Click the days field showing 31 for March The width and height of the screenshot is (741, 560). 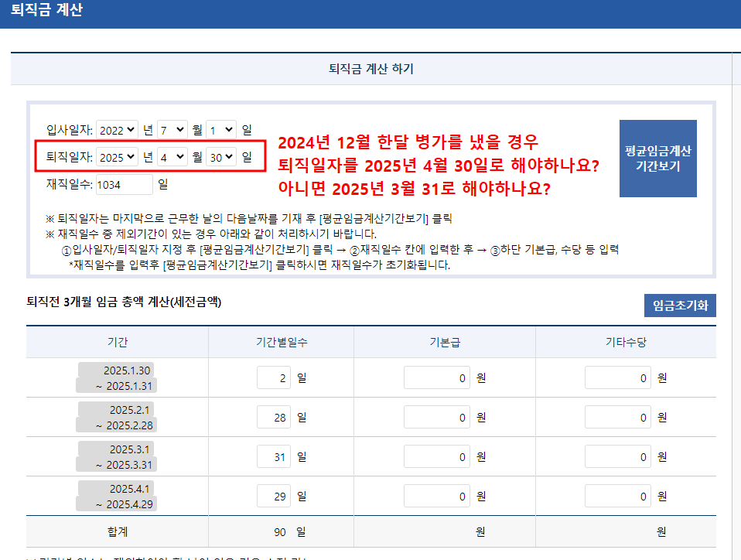coord(274,456)
